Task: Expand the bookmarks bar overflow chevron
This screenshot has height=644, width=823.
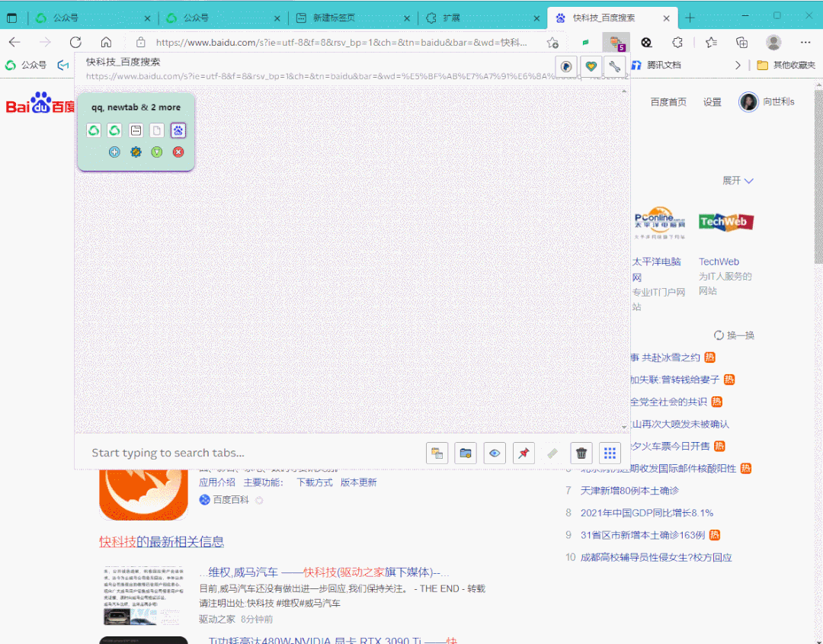Action: tap(738, 66)
